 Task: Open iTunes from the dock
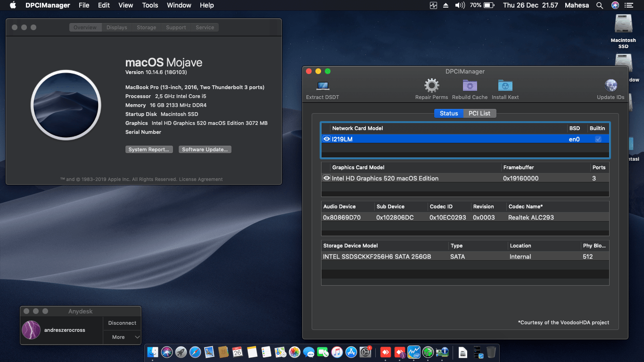click(x=337, y=352)
